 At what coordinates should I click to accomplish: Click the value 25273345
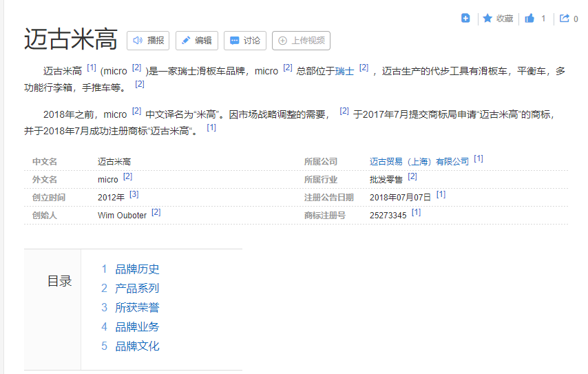(388, 216)
